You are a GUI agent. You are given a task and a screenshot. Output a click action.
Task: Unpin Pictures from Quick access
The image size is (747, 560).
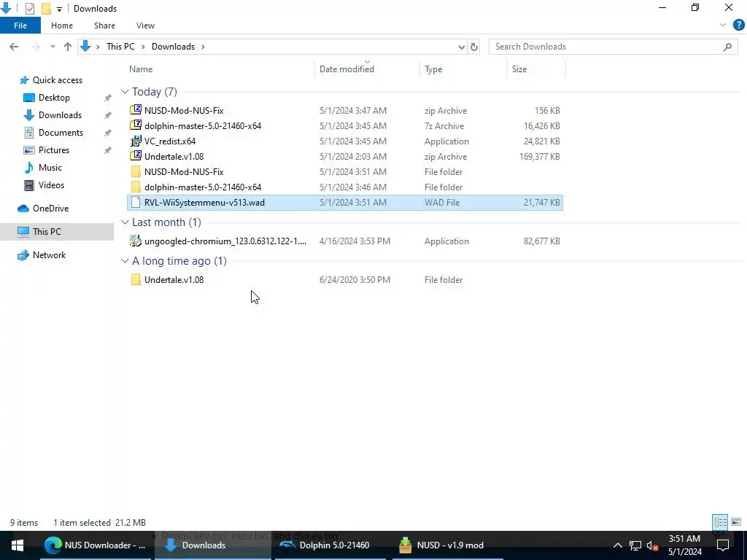[x=108, y=150]
